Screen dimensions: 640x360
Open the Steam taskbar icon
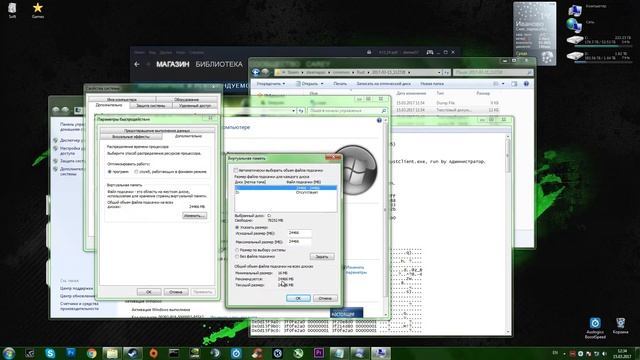(133, 353)
